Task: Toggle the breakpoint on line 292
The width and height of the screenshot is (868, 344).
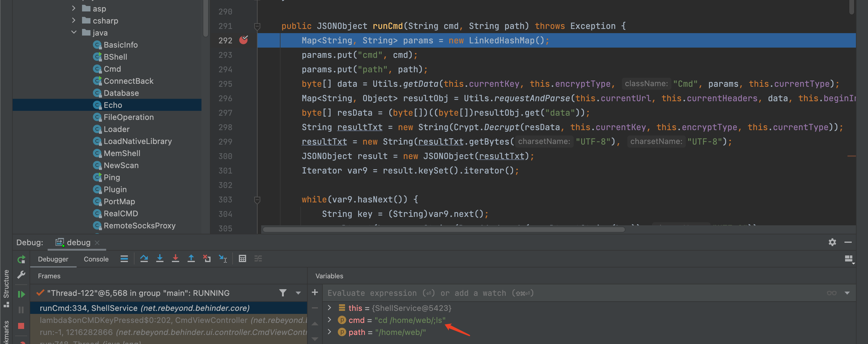Action: 243,40
